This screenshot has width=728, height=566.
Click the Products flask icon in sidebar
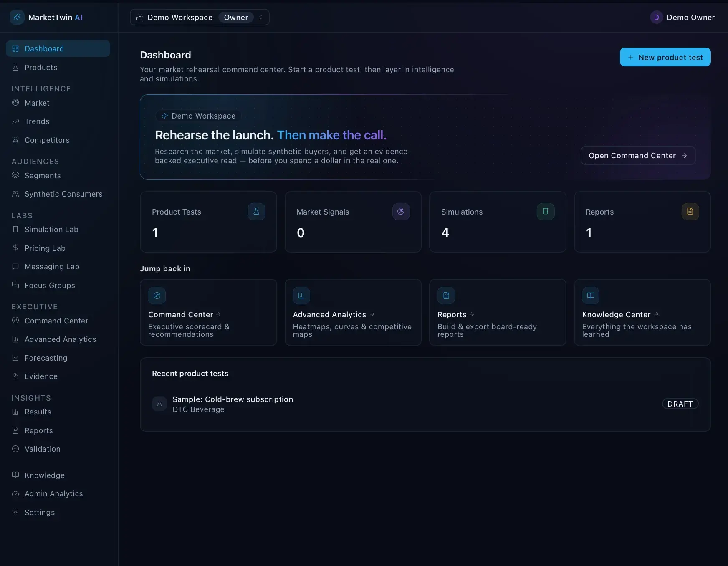[x=15, y=67]
